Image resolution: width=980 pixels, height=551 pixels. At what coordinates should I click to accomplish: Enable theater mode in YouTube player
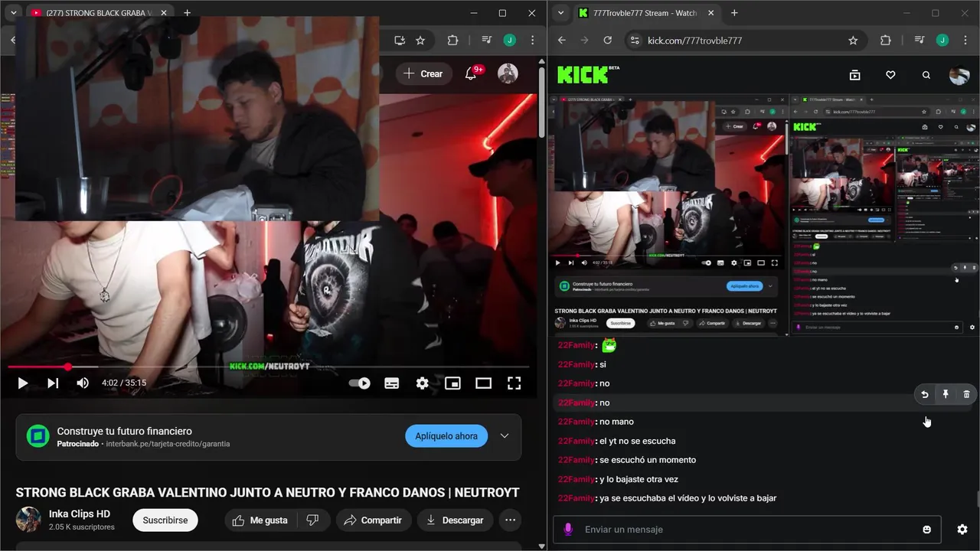pyautogui.click(x=483, y=383)
